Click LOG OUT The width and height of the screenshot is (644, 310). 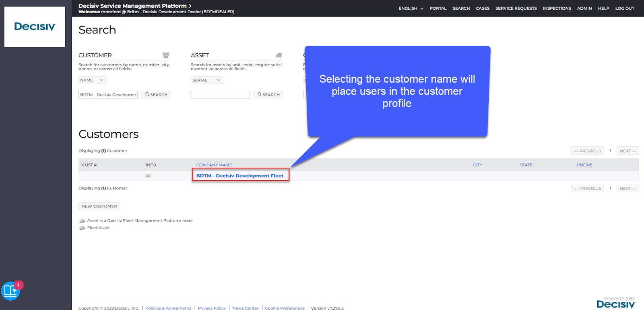tap(625, 8)
